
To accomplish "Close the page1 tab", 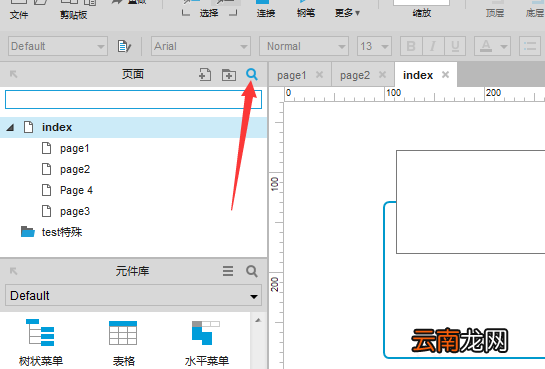I will click(x=319, y=75).
